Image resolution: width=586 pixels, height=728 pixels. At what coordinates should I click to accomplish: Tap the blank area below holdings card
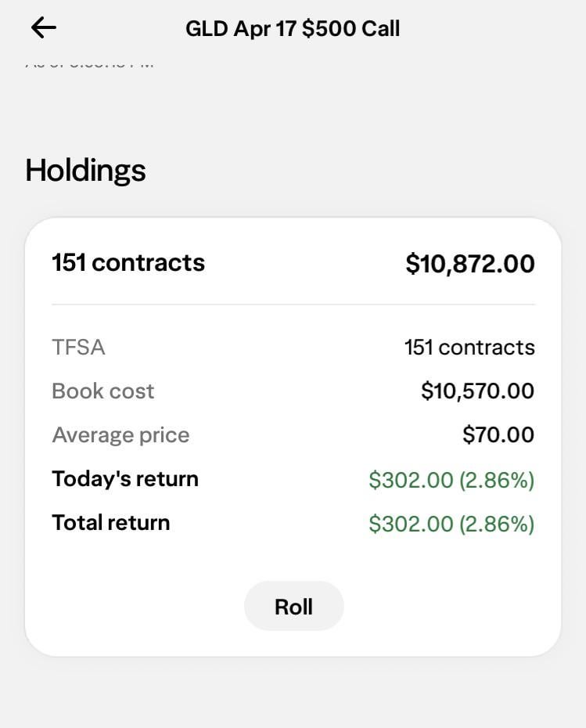293,693
